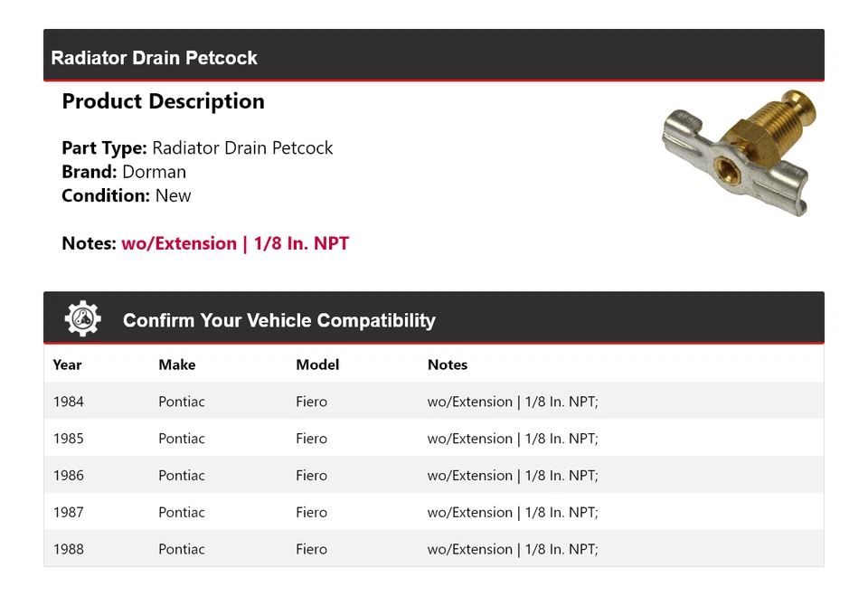Click the Part Type line in description
868x596 pixels.
[197, 147]
